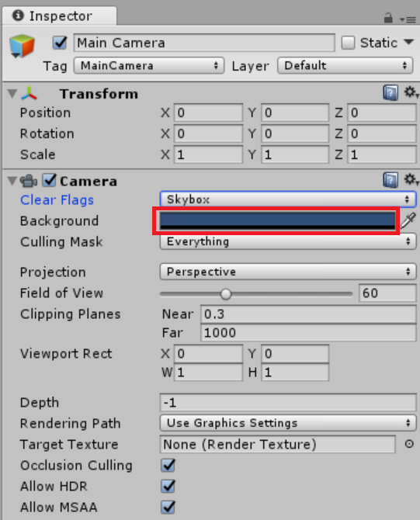This screenshot has height=520, width=420.
Task: Open the Camera component help icon
Action: click(390, 180)
